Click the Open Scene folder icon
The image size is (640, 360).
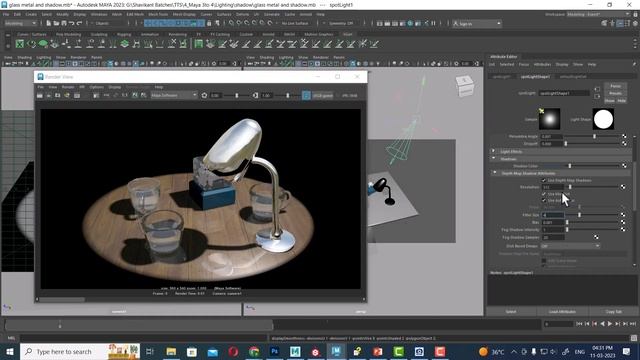click(x=56, y=23)
